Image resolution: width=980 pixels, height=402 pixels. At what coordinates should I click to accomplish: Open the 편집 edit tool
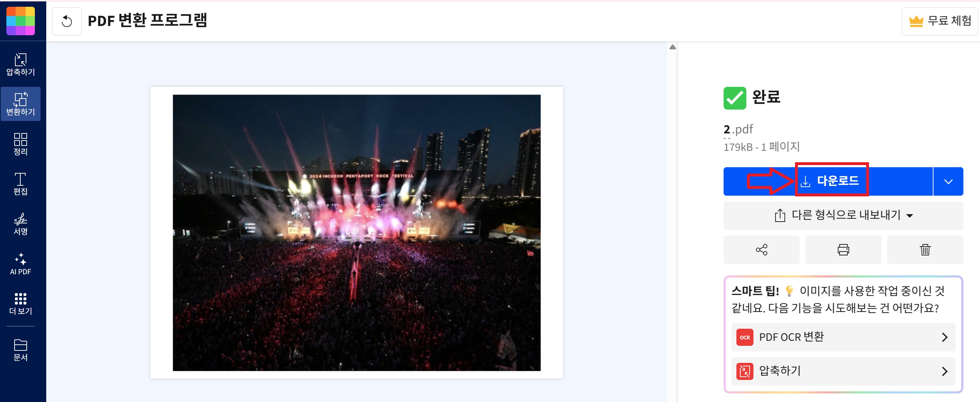[21, 184]
